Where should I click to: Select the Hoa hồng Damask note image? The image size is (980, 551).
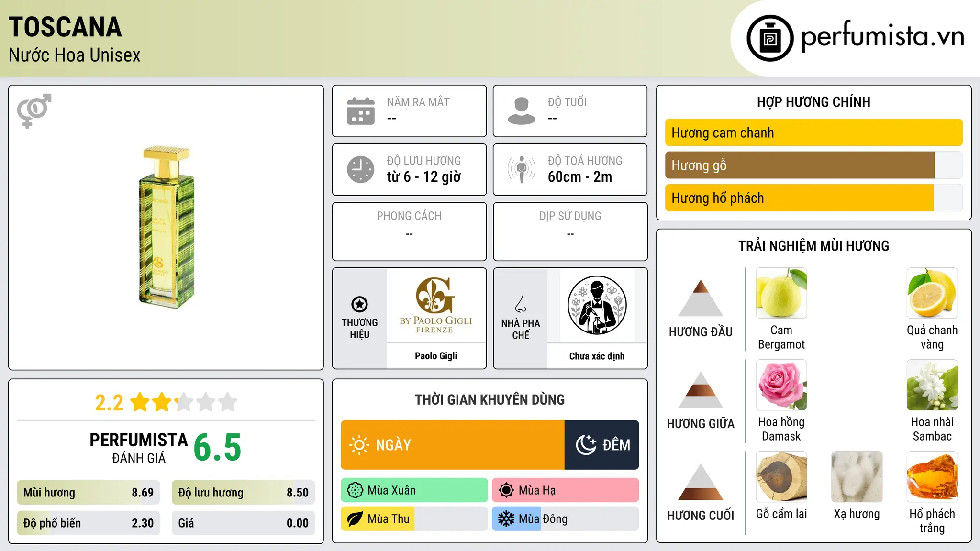pyautogui.click(x=781, y=385)
